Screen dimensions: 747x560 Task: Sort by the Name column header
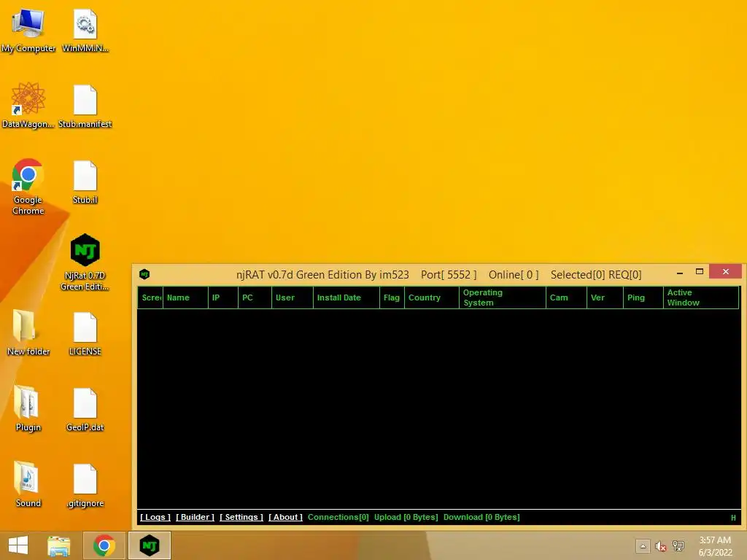(186, 297)
